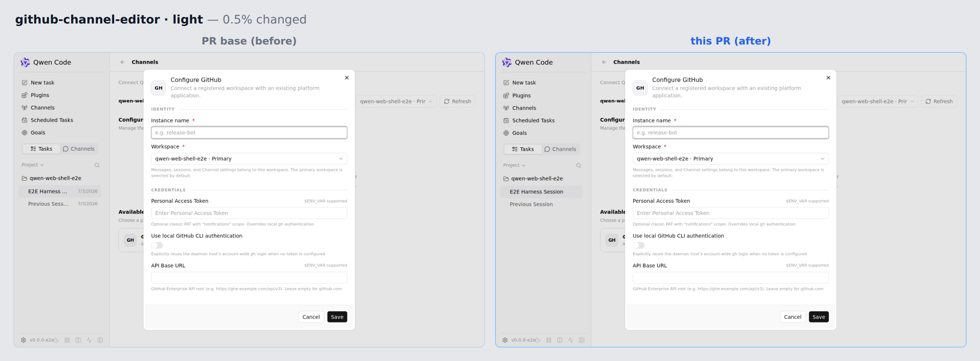Screen dimensions: 980x361
Task: Toggle dark mode moon icon in before panel footer
Action: (56, 340)
